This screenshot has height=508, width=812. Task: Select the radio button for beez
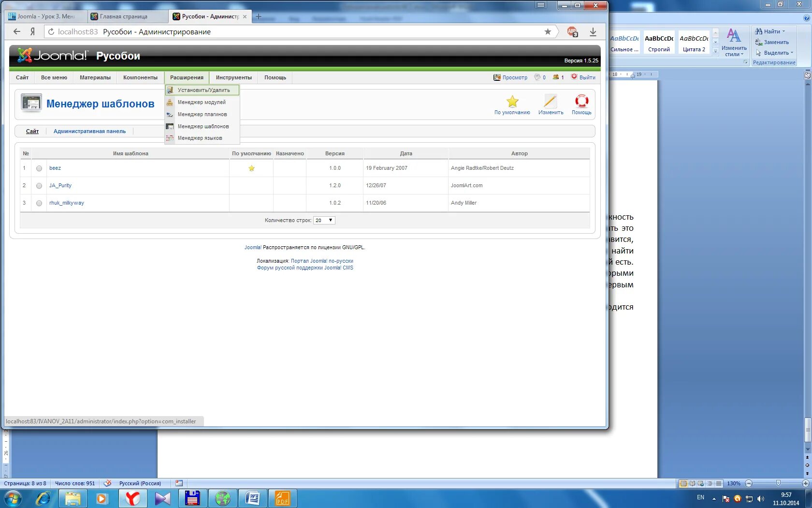click(x=39, y=168)
